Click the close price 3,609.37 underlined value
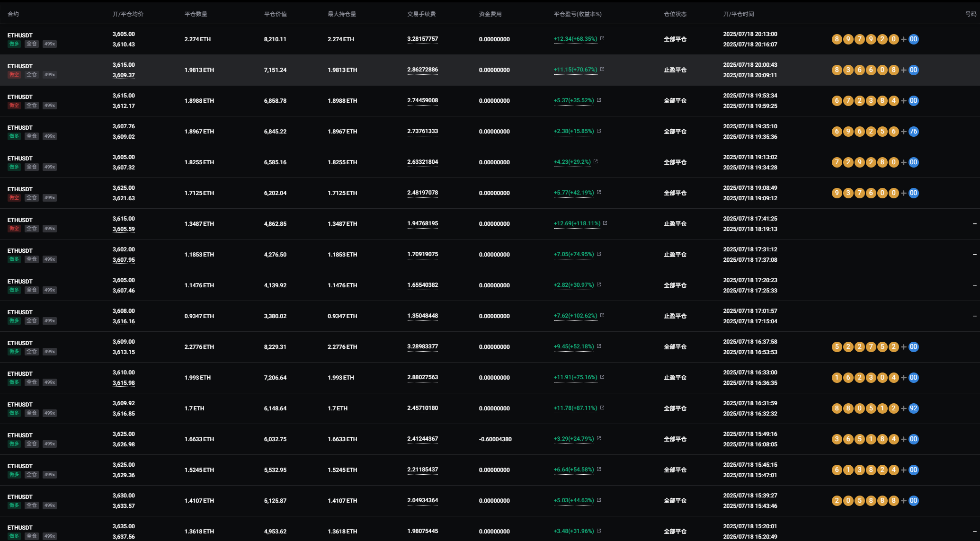The width and height of the screenshot is (980, 541). [124, 75]
